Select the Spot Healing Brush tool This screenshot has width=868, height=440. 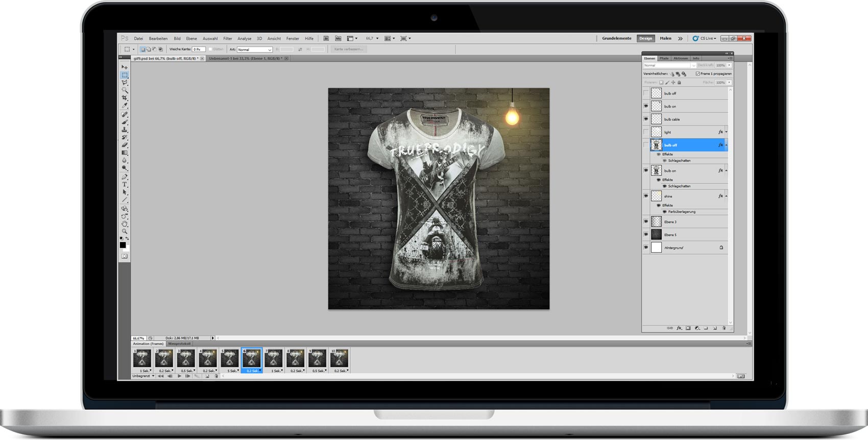click(x=124, y=114)
